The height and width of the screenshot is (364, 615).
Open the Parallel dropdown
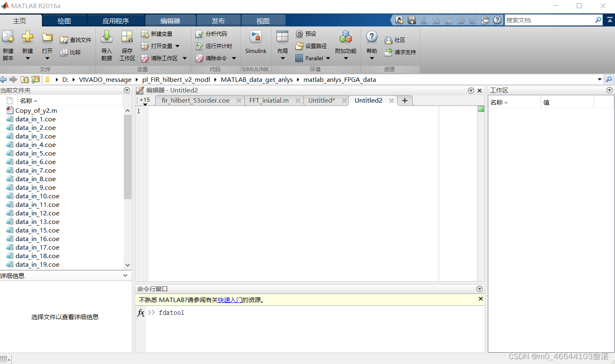click(328, 58)
